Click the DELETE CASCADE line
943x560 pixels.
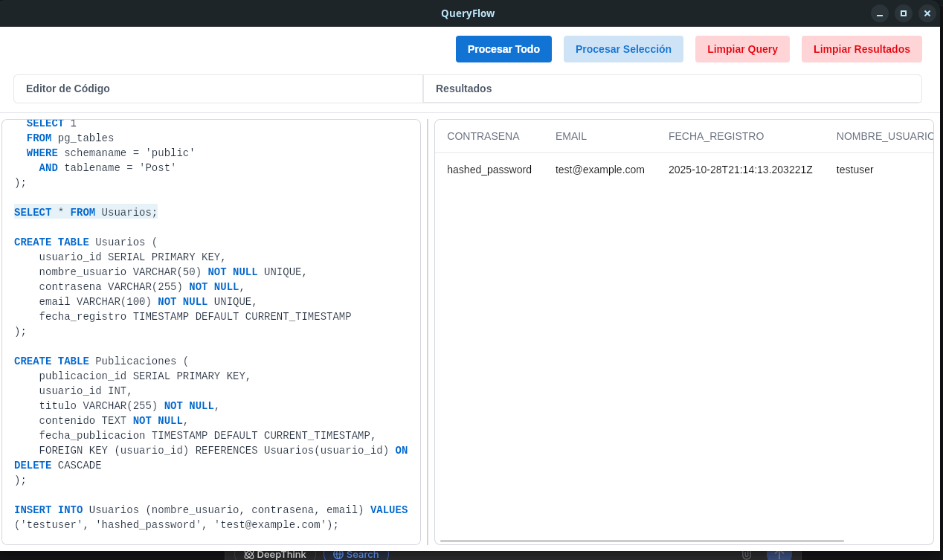point(58,466)
